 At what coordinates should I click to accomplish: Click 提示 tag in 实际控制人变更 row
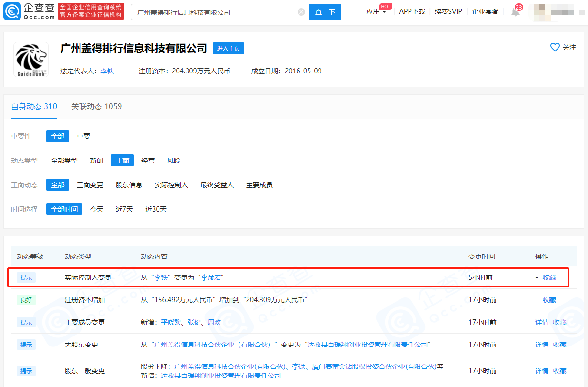click(26, 277)
